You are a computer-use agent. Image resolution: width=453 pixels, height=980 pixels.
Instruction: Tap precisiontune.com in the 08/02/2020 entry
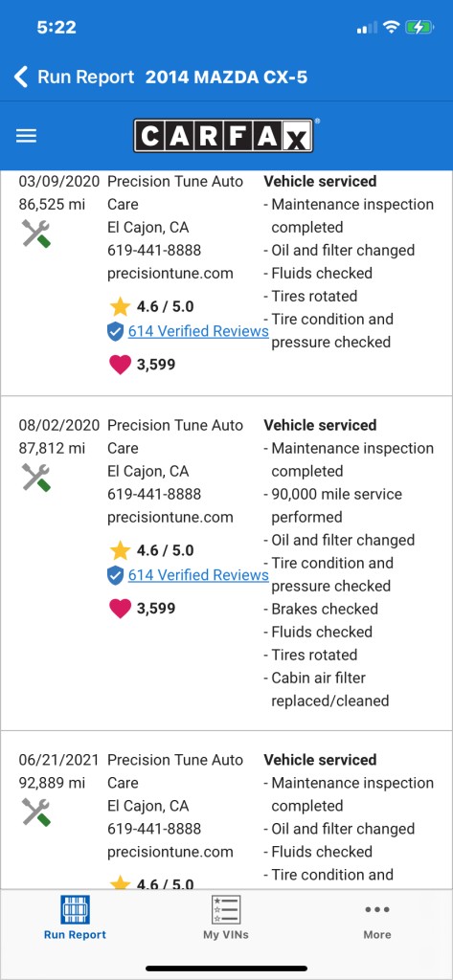click(170, 517)
